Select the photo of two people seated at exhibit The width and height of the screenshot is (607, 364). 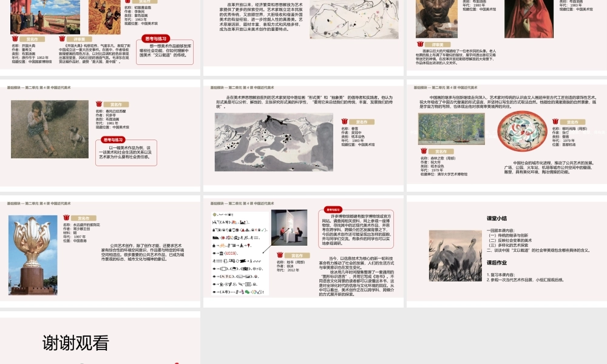coord(289,227)
